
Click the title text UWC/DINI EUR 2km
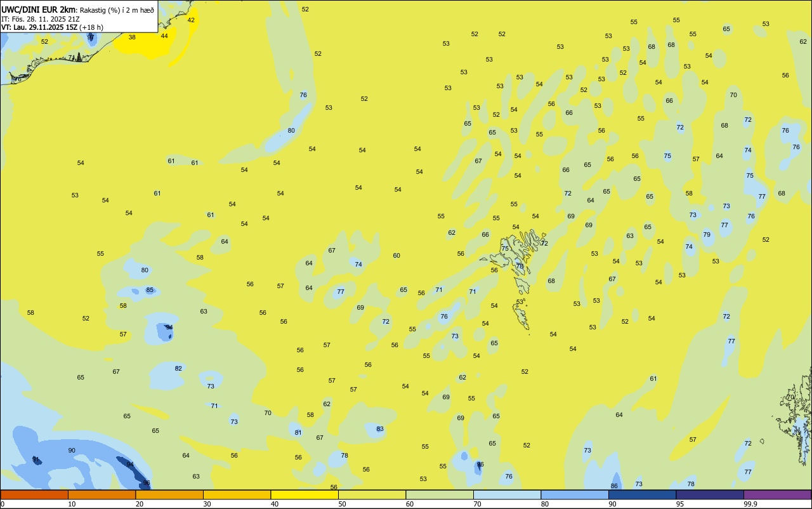39,10
